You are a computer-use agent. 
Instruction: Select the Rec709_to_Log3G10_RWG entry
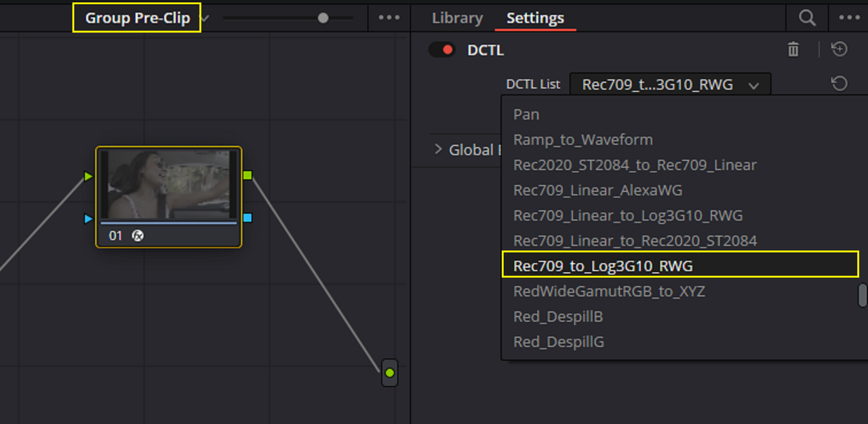[x=680, y=266]
